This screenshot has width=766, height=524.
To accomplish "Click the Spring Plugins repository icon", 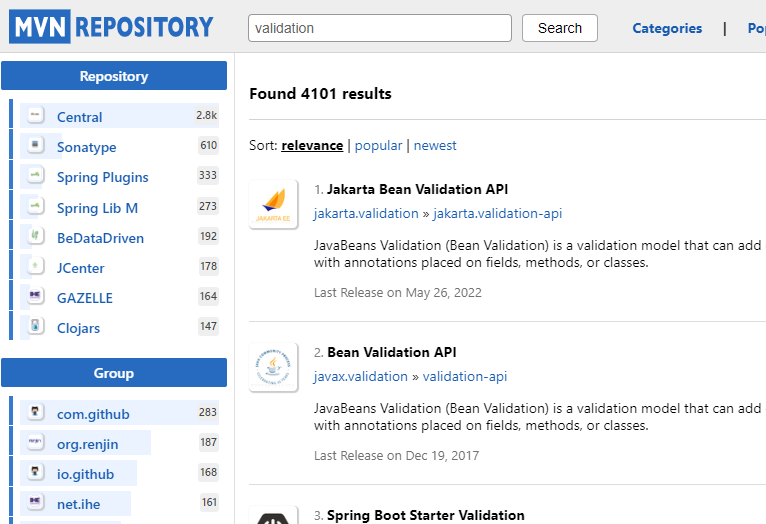I will tap(35, 175).
